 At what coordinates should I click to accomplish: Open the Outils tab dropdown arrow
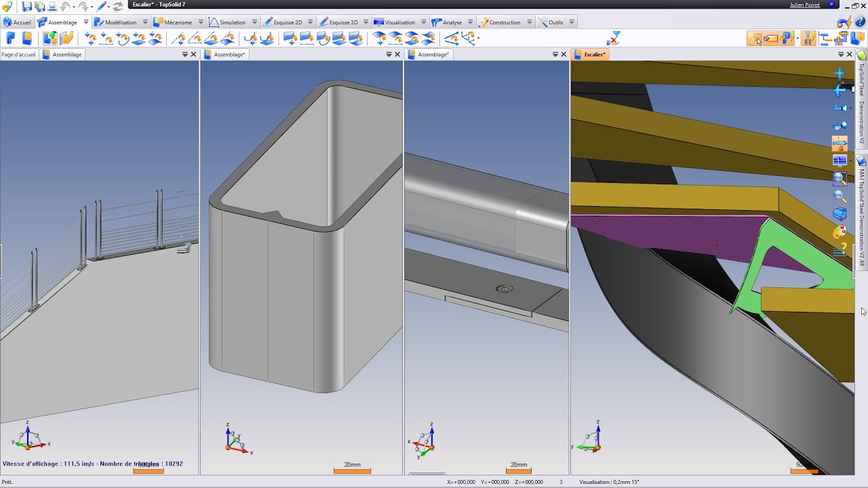coord(572,22)
